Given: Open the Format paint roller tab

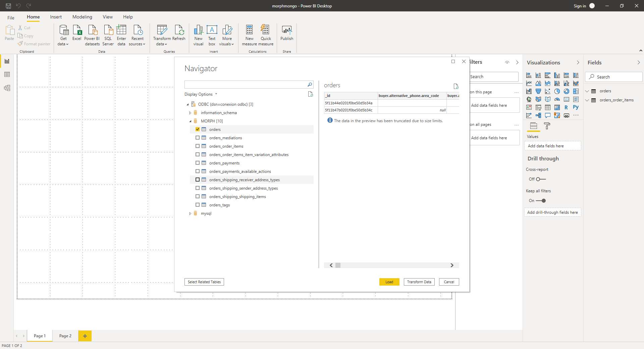Looking at the screenshot, I should pos(547,126).
